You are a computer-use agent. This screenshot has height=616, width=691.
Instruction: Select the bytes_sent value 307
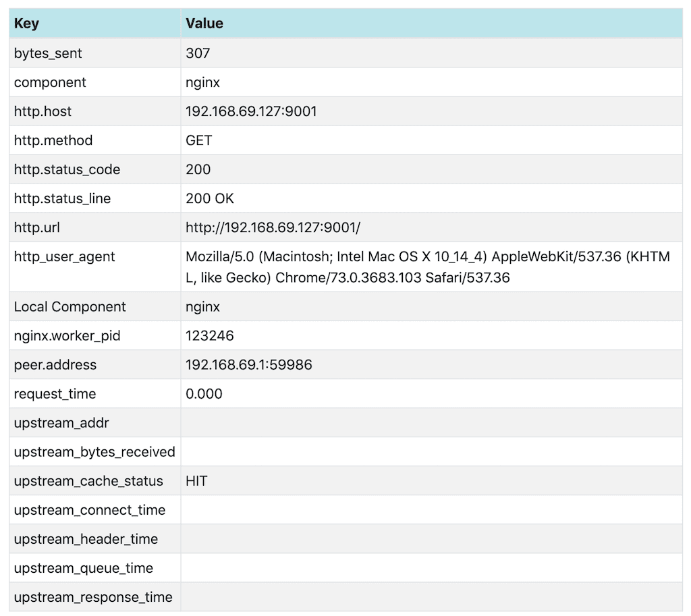(x=198, y=53)
